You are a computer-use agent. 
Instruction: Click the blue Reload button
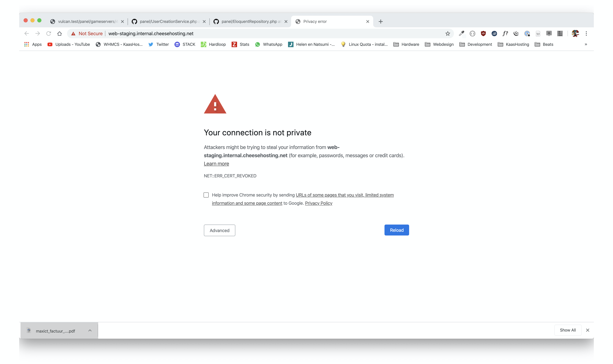(x=396, y=230)
